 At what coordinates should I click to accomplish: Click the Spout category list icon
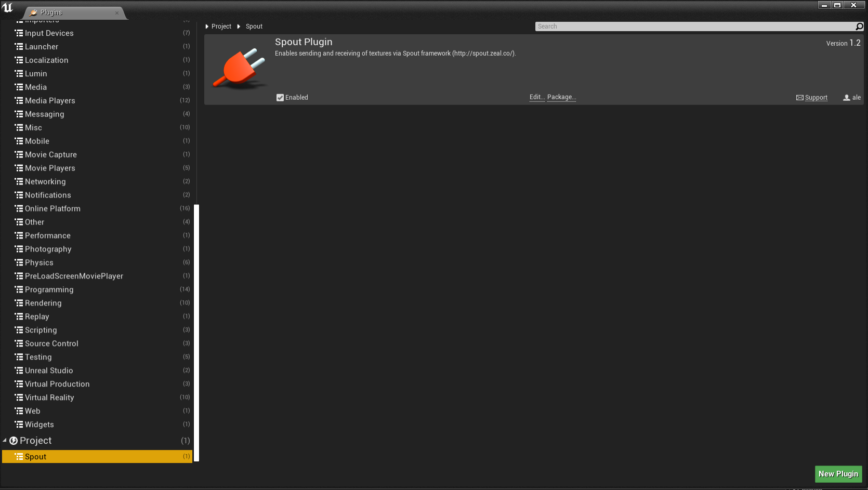pos(19,457)
